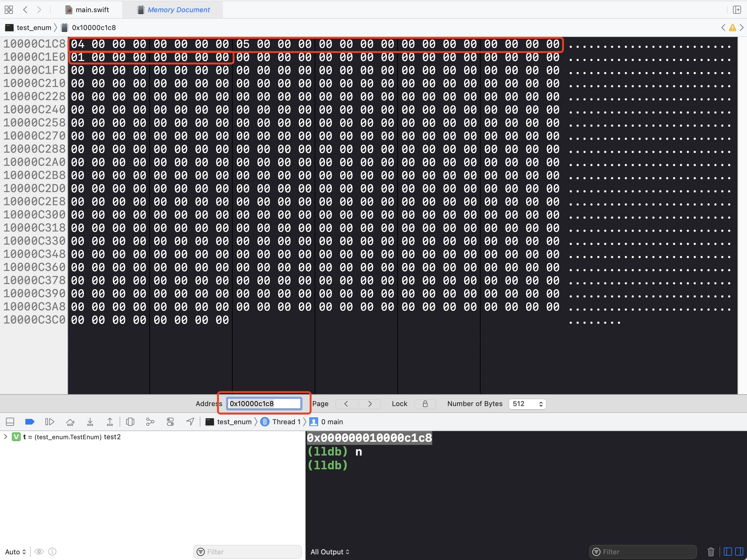The image size is (747, 560).
Task: Toggle the variables view pane
Action: coord(728,552)
